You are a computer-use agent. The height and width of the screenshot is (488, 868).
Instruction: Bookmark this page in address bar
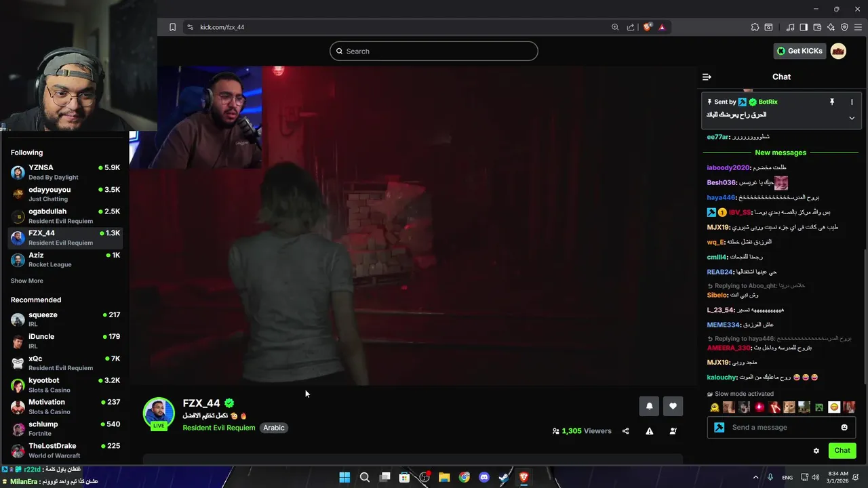172,27
